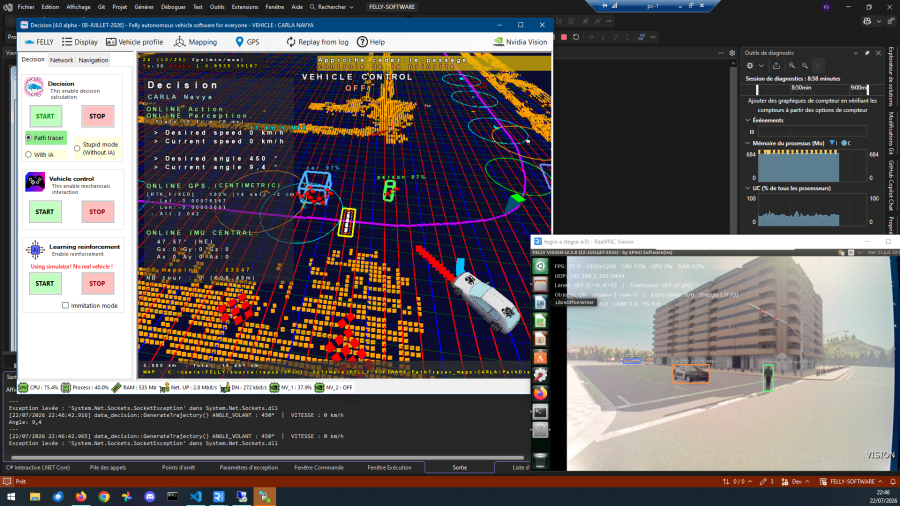Click the diagnostic export session icon
The height and width of the screenshot is (506, 900).
click(x=776, y=65)
